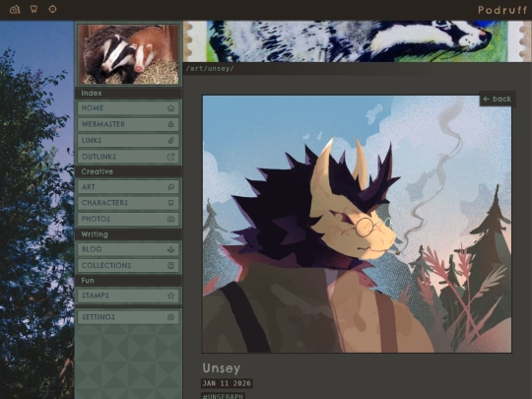
Task: Click the star icon on the Stamps row
Action: point(170,296)
